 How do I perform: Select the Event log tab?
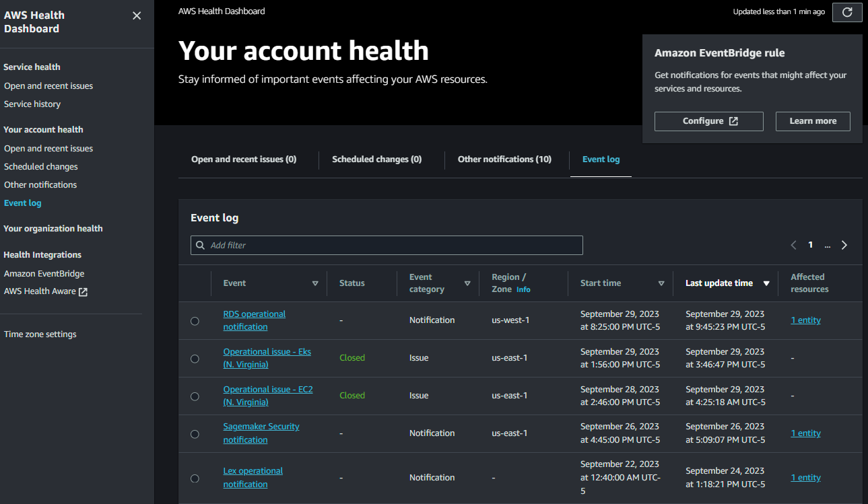(601, 159)
